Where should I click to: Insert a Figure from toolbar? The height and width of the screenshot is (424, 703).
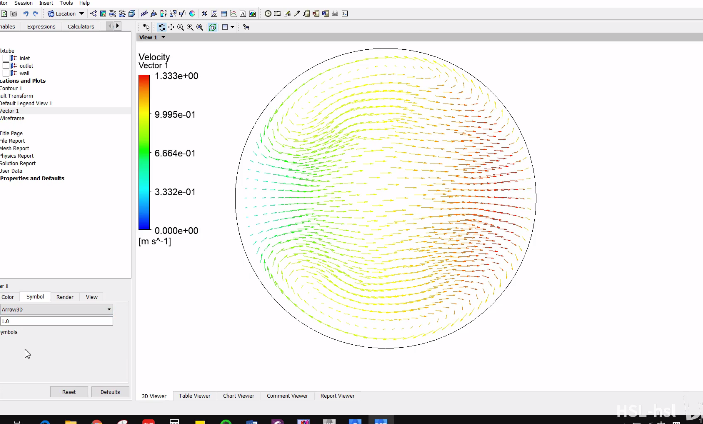tap(252, 13)
